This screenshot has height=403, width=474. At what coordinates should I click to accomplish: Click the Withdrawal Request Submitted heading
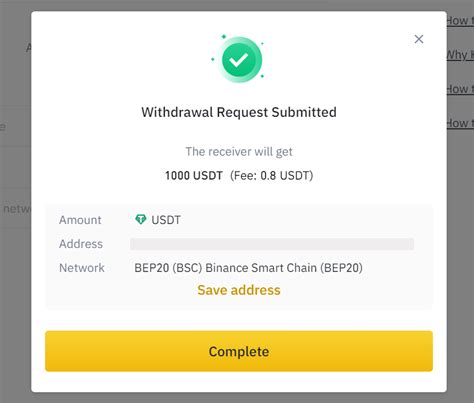[x=239, y=112]
